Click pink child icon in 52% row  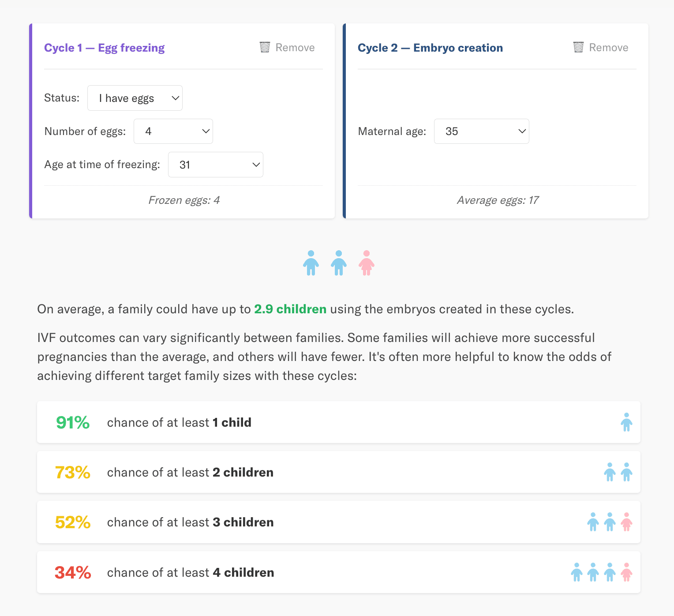[626, 522]
